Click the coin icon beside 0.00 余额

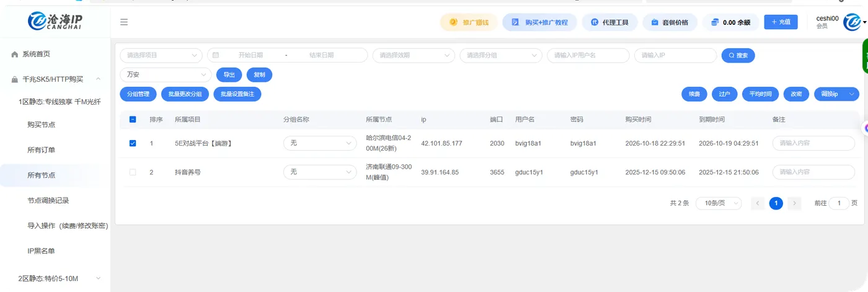pyautogui.click(x=715, y=22)
